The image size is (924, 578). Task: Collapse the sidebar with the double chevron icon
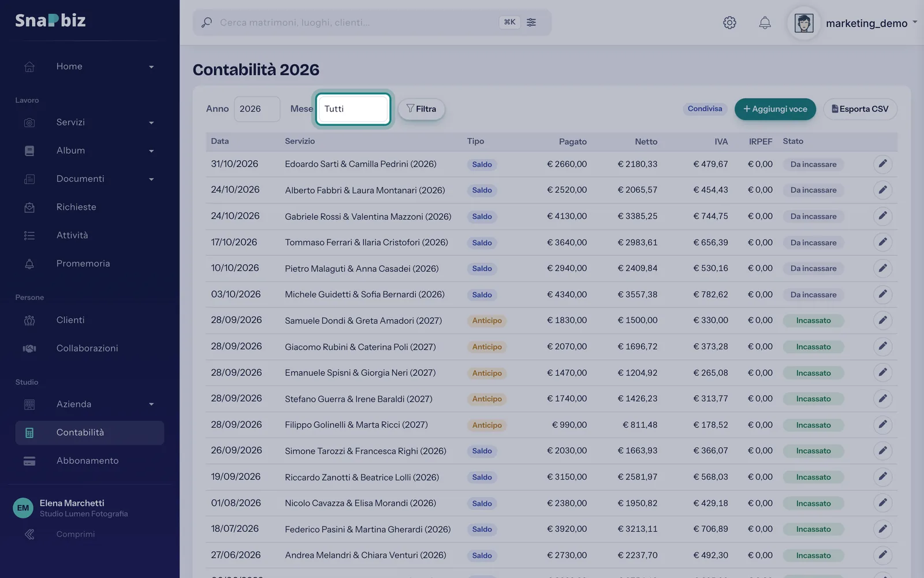coord(29,534)
